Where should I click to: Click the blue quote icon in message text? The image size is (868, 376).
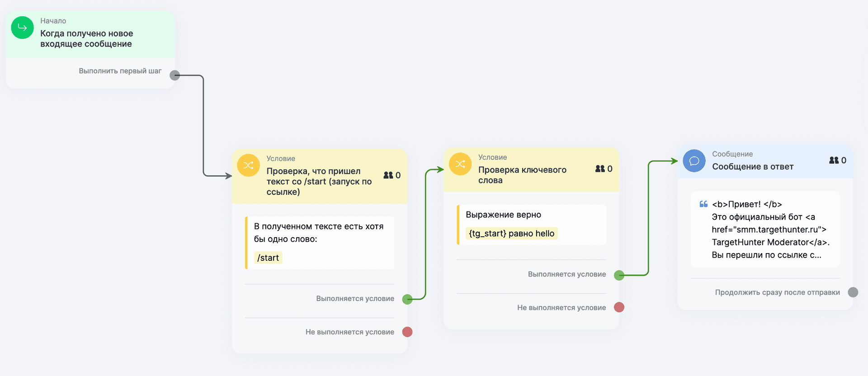click(703, 204)
